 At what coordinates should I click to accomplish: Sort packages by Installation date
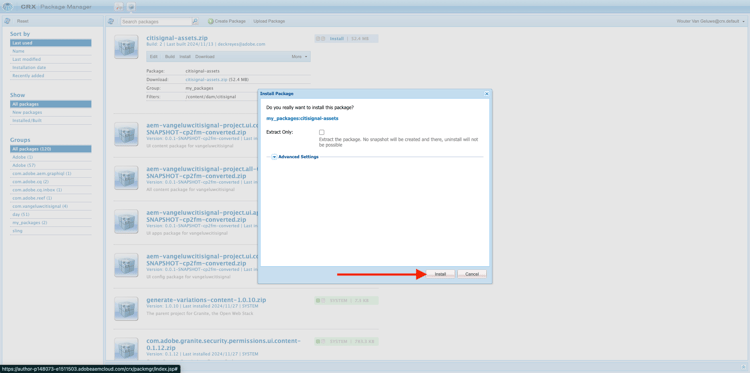pos(51,67)
